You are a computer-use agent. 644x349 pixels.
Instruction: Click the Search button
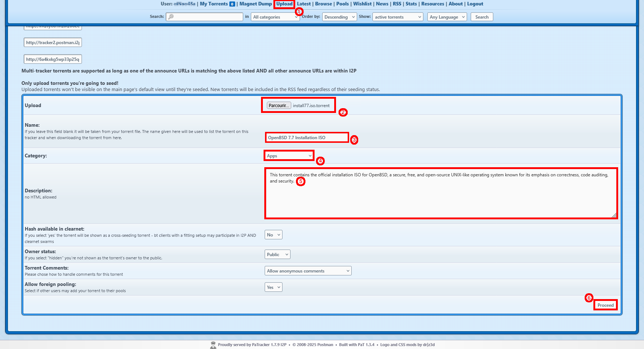point(482,17)
